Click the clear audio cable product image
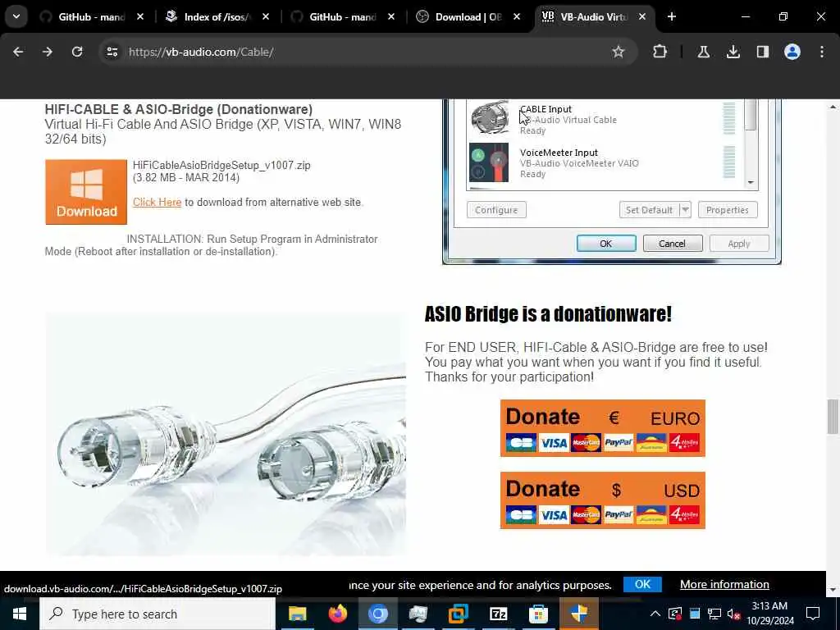 [226, 435]
